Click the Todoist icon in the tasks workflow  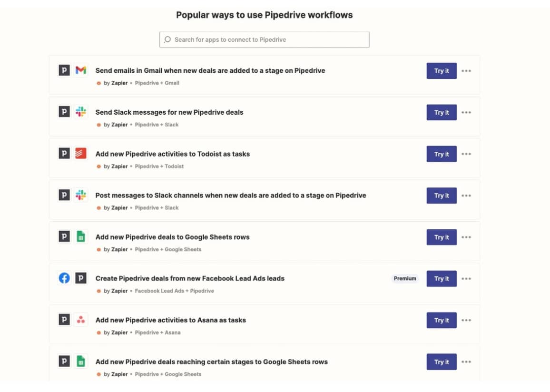80,153
